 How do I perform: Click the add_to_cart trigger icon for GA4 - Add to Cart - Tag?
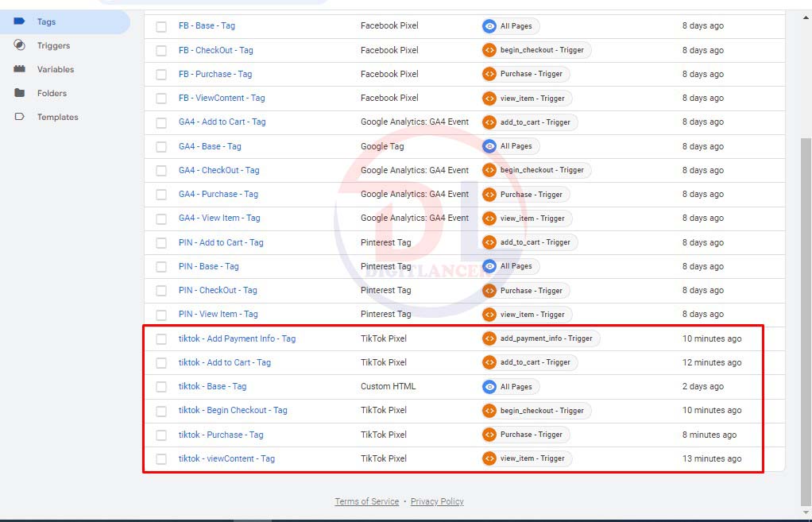(489, 122)
